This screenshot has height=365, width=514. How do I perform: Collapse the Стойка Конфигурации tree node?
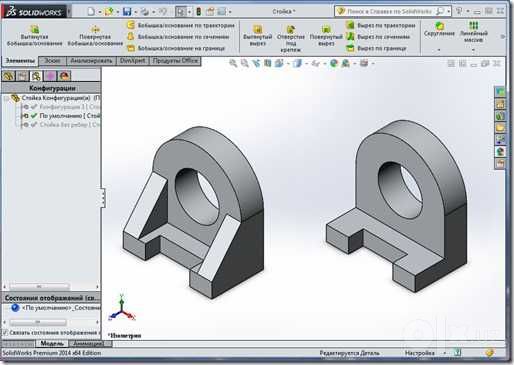click(x=6, y=98)
